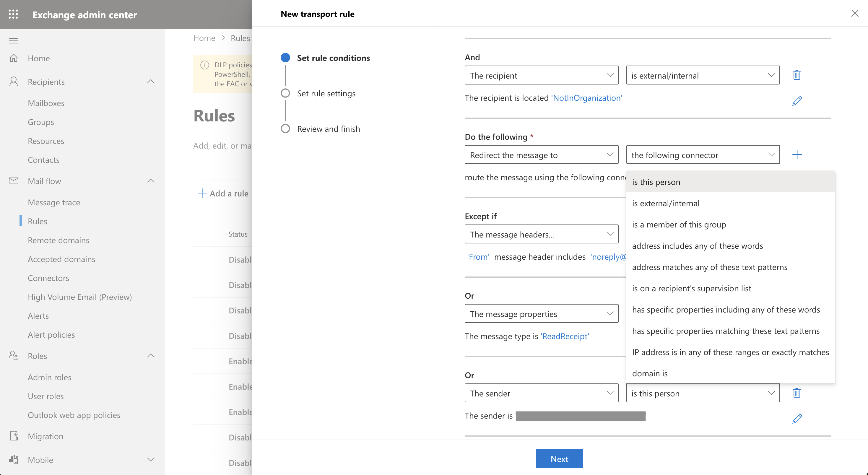Screen dimensions: 868x475
Task: Choose 'domain is' from the list
Action: click(731, 373)
